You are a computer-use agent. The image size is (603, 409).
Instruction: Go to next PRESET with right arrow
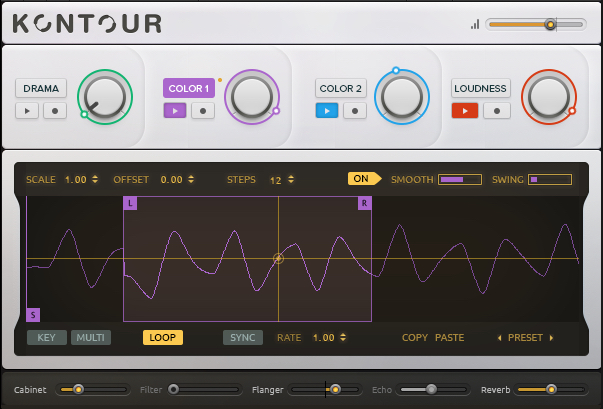click(551, 338)
